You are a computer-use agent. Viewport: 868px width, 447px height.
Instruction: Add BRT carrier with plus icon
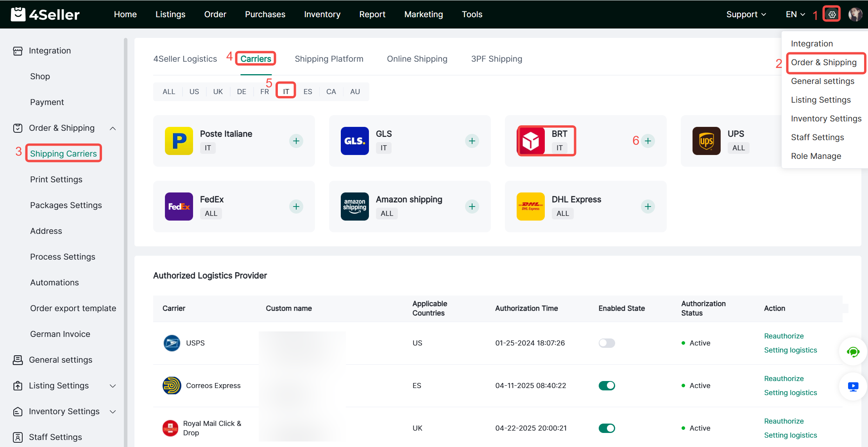point(648,141)
